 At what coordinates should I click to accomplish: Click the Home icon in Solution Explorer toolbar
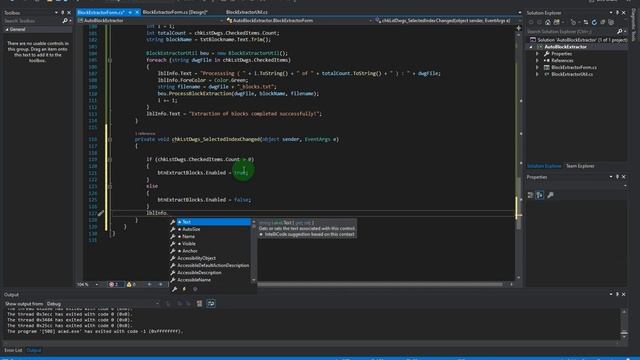click(x=547, y=22)
